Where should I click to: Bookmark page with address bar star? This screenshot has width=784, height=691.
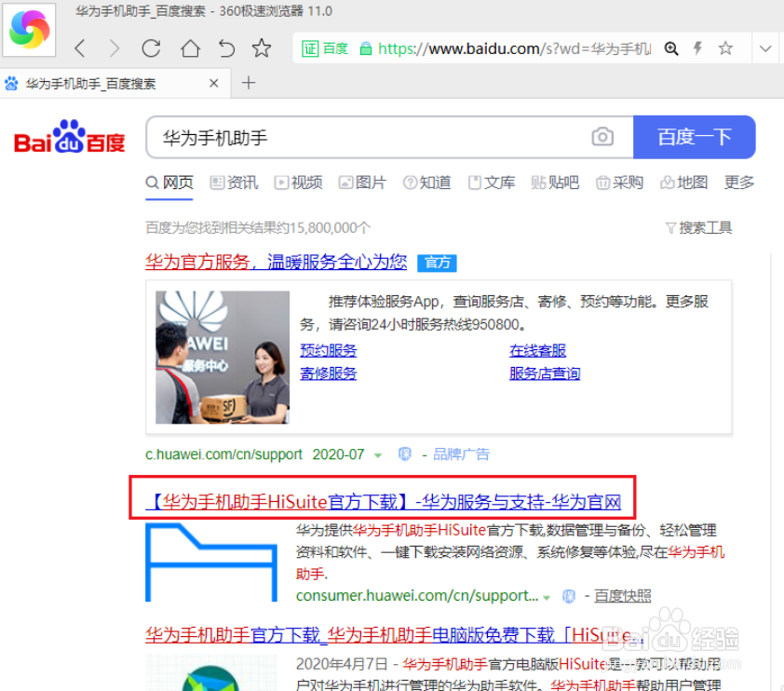click(x=725, y=48)
